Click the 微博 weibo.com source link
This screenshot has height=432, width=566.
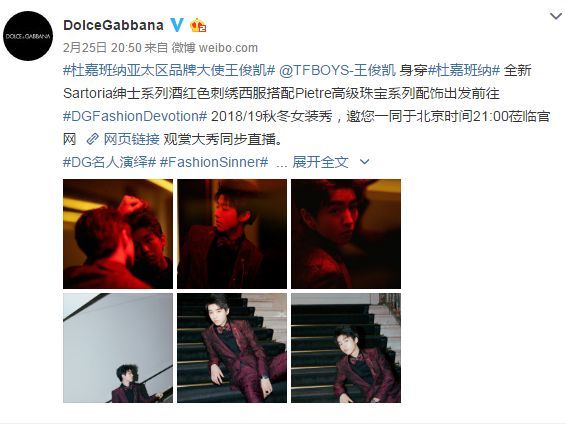click(214, 48)
